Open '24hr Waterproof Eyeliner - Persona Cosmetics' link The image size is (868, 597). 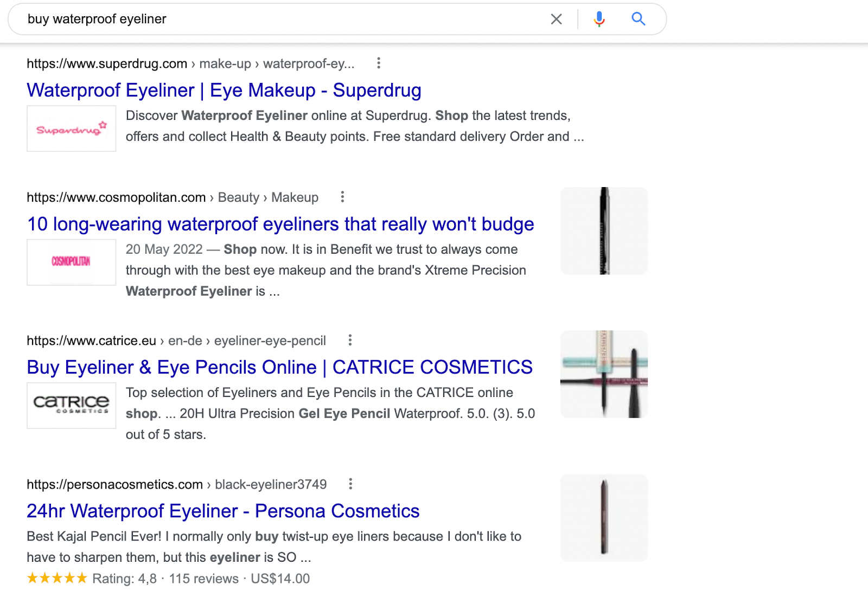(223, 511)
